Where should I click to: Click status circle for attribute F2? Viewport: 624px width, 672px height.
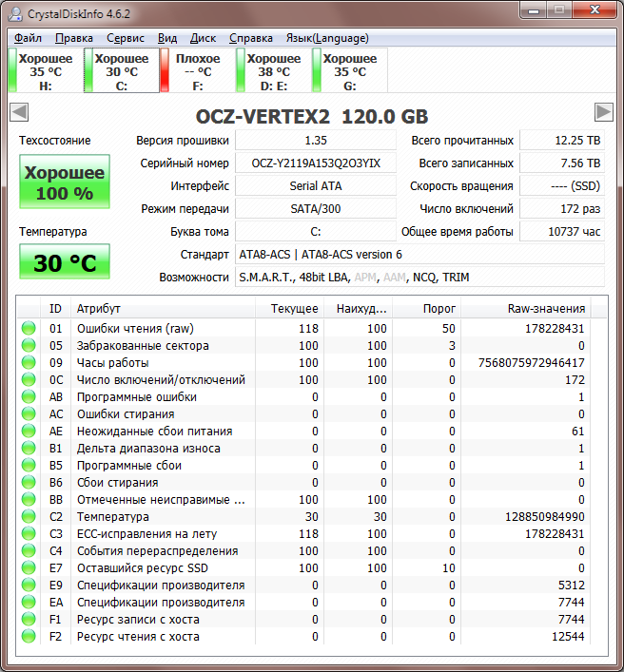tap(29, 637)
